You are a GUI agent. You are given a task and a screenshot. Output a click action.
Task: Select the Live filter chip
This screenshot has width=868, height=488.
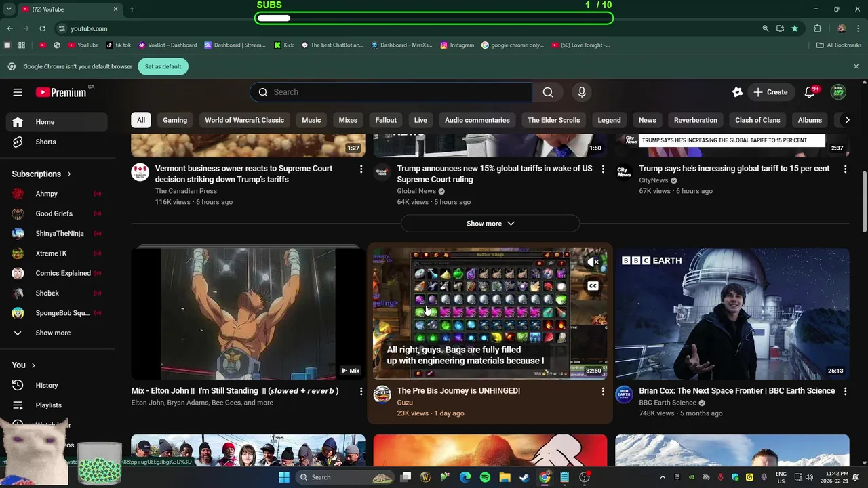point(420,120)
